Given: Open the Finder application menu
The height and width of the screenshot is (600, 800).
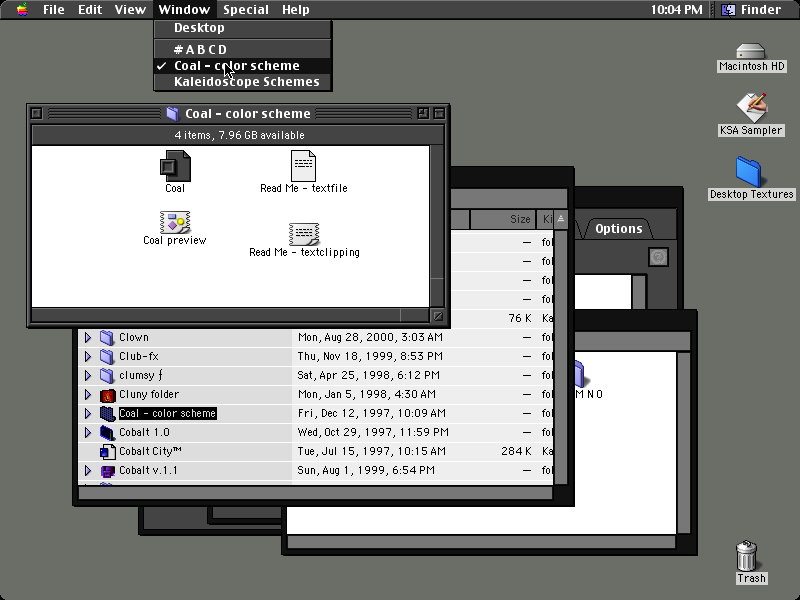Looking at the screenshot, I should [751, 10].
